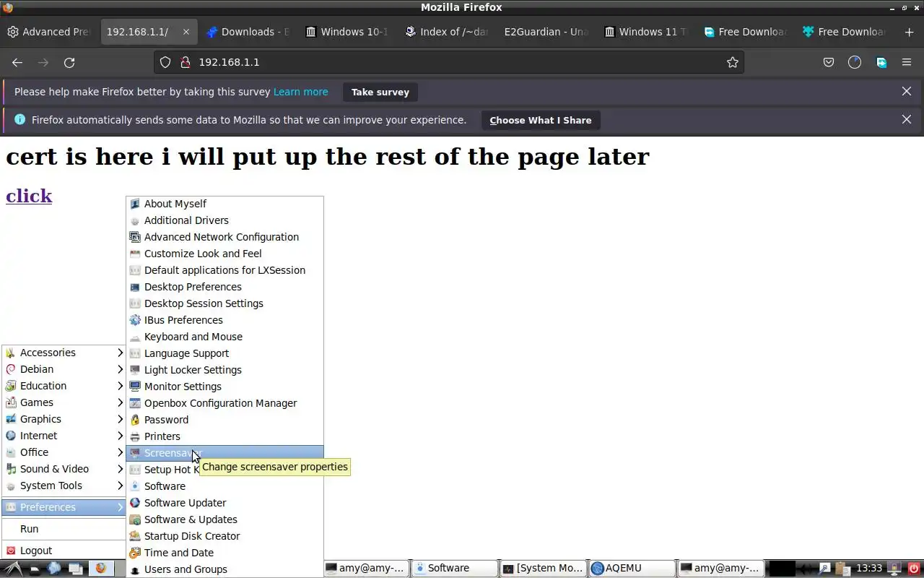Open IBus Preferences
The image size is (924, 578).
coord(225,320)
